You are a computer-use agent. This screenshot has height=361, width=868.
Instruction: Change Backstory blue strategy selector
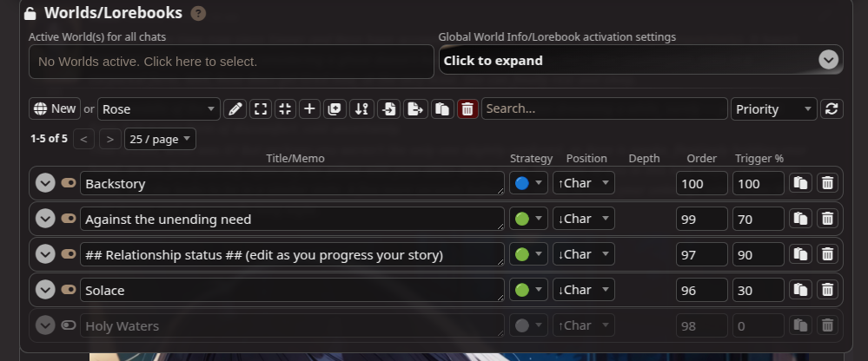[x=528, y=183]
